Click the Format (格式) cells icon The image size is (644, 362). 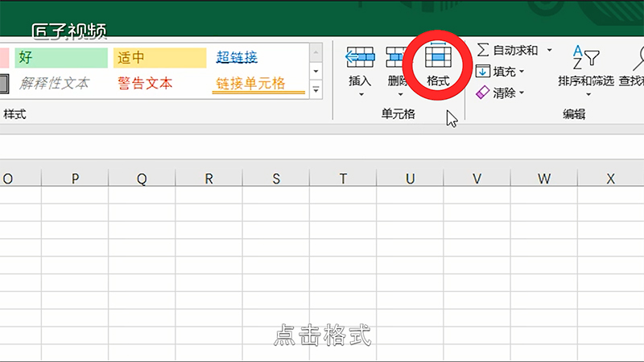[438, 56]
